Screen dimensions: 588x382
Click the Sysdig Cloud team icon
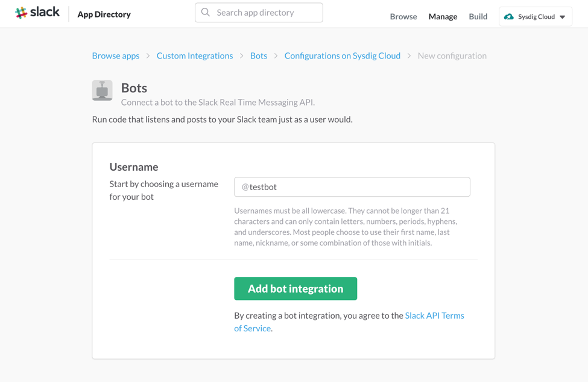pyautogui.click(x=509, y=16)
